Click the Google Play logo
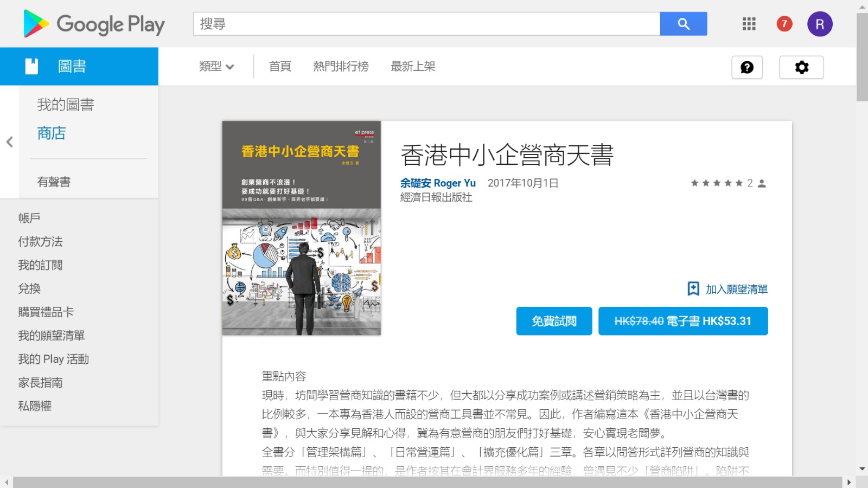 point(94,24)
